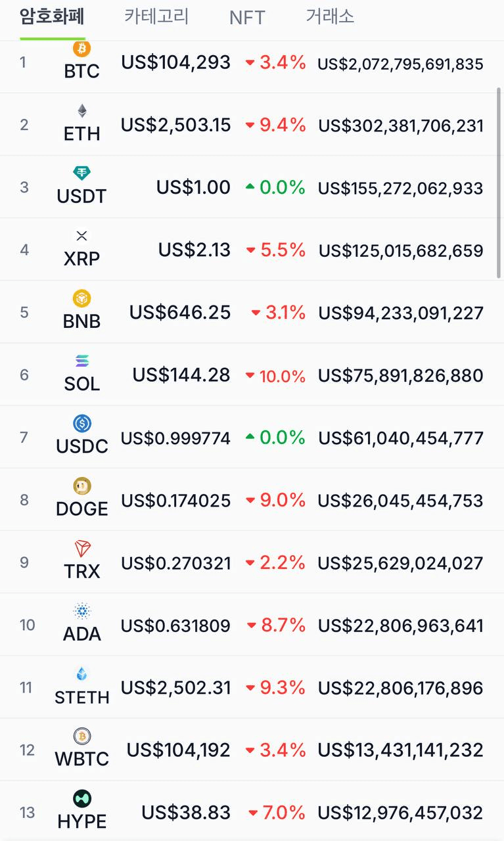Click the Hyperliquid HYPE icon

[82, 799]
